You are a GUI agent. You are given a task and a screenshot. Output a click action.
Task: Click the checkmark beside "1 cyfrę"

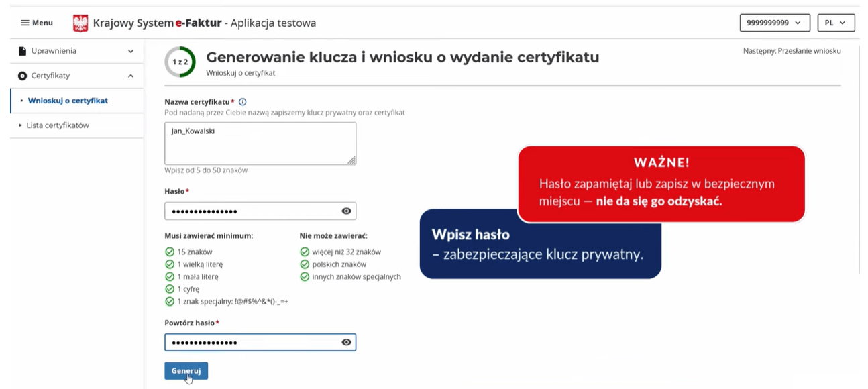click(168, 288)
